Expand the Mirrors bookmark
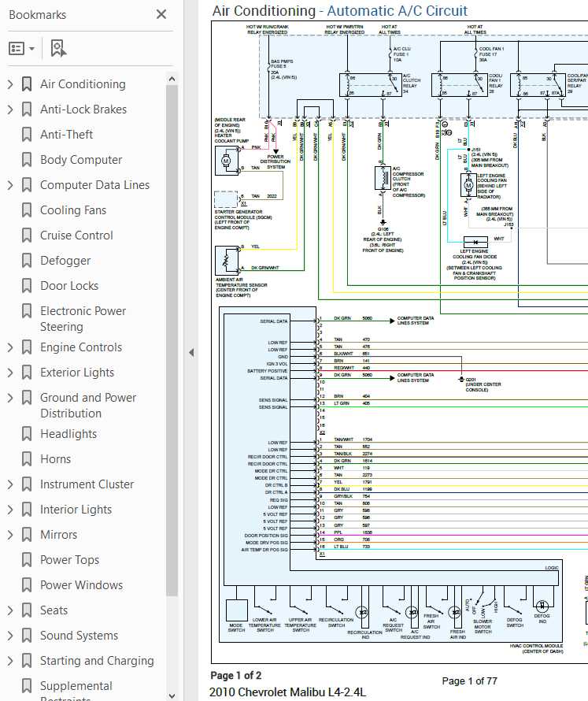Image resolution: width=588 pixels, height=701 pixels. point(10,535)
